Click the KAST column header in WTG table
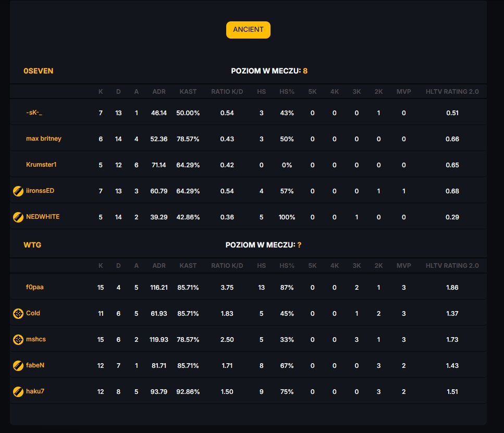Screen dimensions: 504x433 coord(188,266)
